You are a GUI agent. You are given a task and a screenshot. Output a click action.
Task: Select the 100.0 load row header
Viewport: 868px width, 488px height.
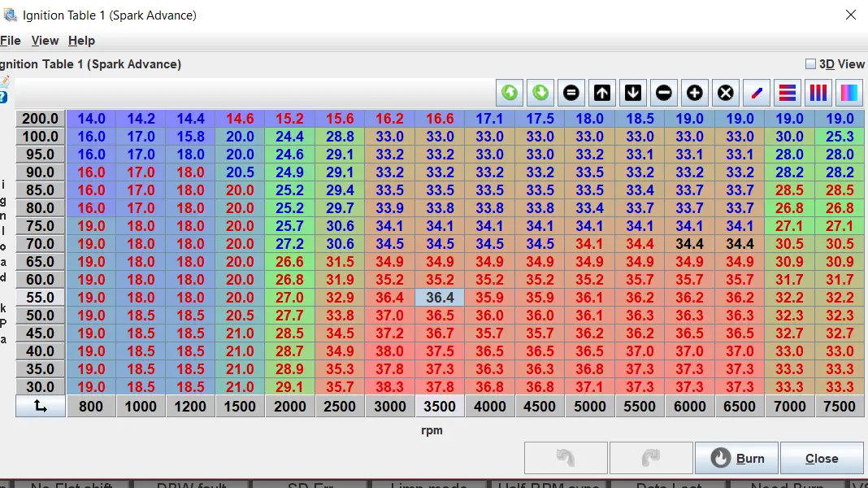click(x=41, y=137)
